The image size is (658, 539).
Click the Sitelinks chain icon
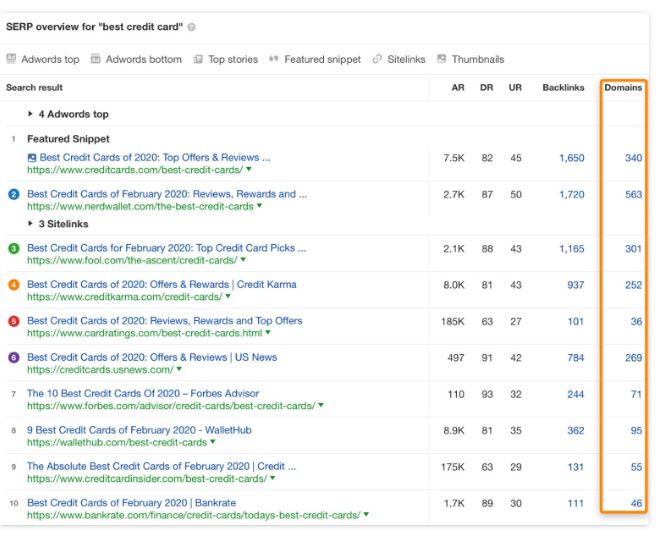377,59
